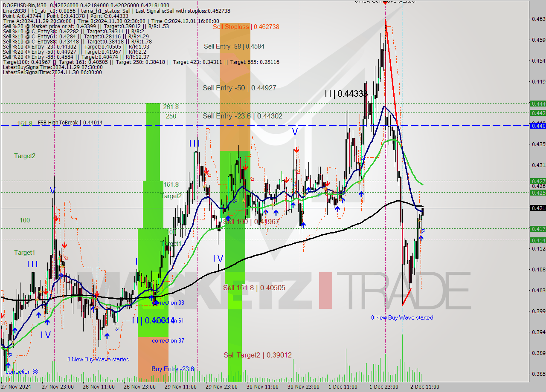Image resolution: width=546 pixels, height=392 pixels.
Task: Click the green 0.417 price axis tag
Action: [x=537, y=229]
